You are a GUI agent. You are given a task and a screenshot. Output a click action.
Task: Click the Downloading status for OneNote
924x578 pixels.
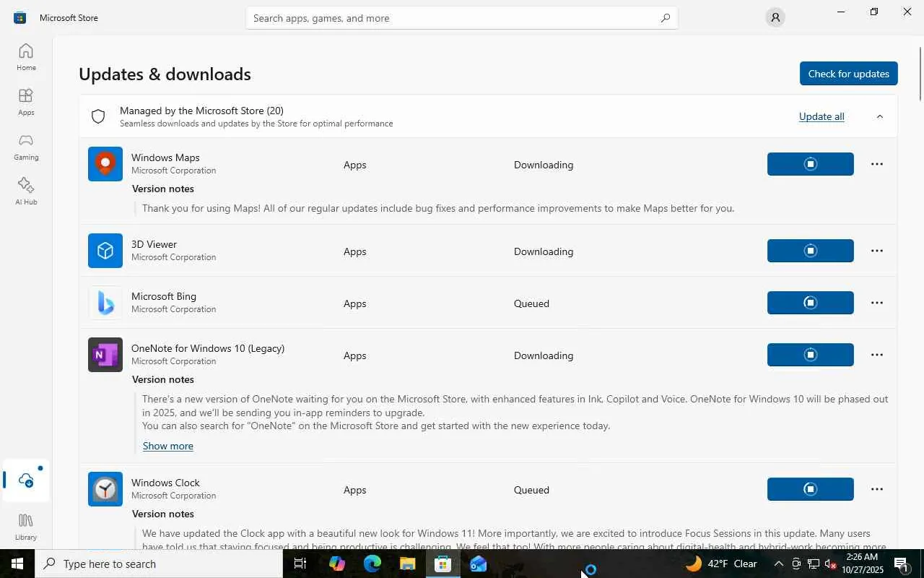[544, 355]
